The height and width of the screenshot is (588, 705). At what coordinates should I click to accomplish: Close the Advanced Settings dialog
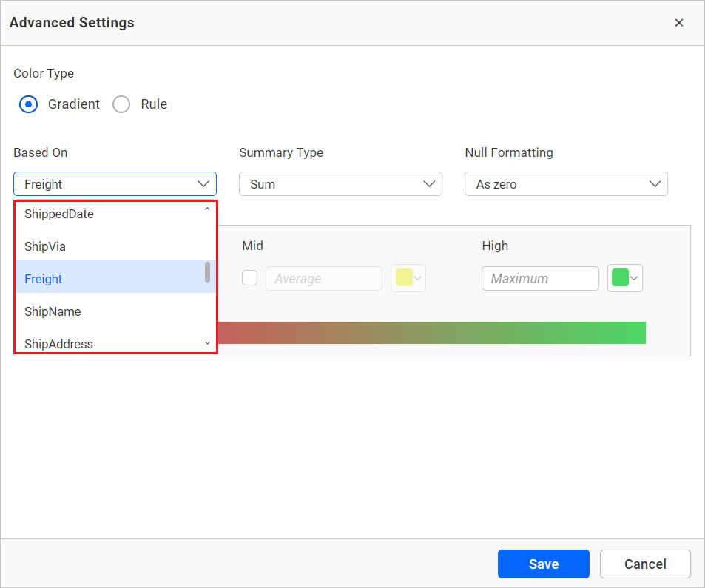click(x=678, y=23)
